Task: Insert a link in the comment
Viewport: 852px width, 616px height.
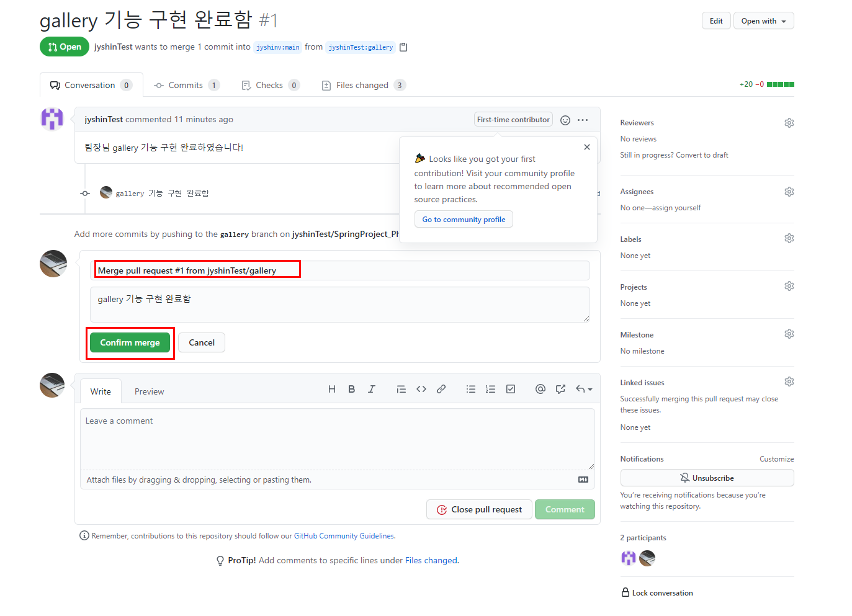Action: tap(441, 389)
